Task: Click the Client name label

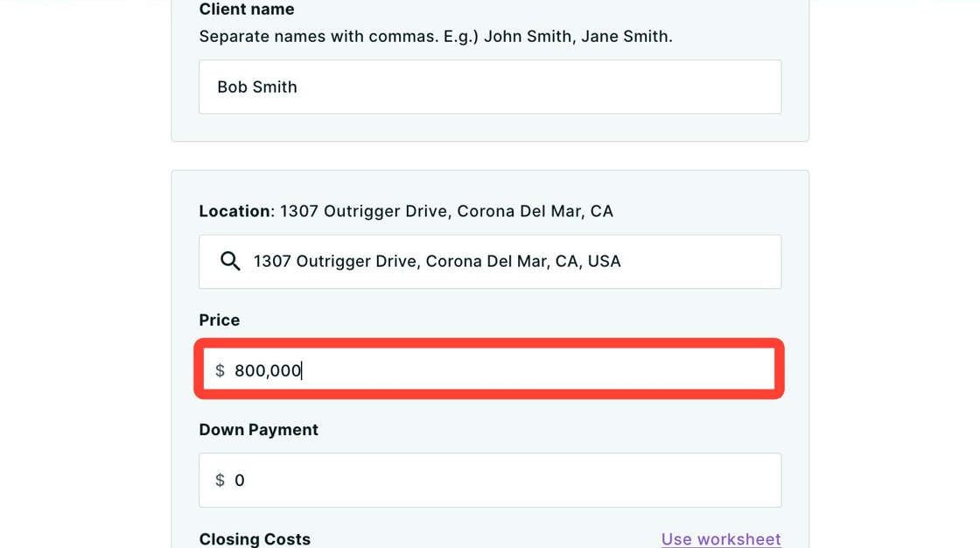Action: tap(247, 10)
